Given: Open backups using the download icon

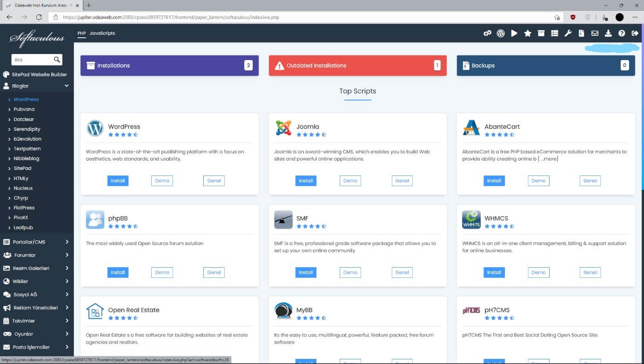Looking at the screenshot, I should pos(608,33).
